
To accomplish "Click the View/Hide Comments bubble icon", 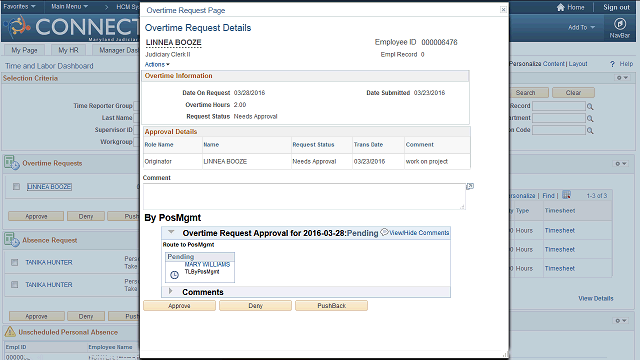I will point(384,232).
